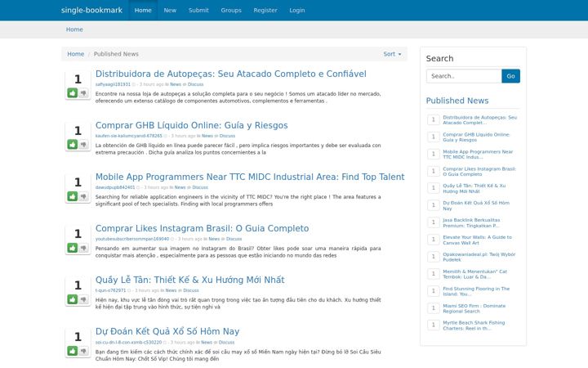Click the Published News breadcrumb text

click(x=116, y=54)
